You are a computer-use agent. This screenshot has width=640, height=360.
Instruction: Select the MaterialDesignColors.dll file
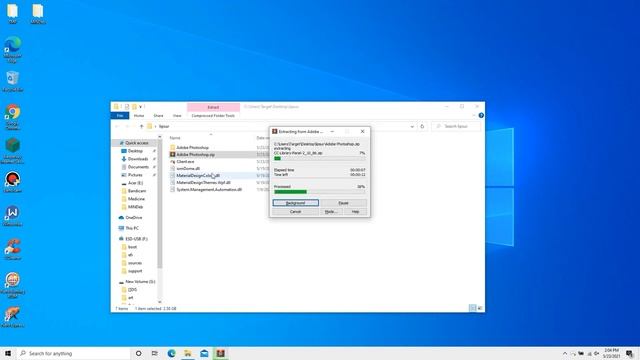point(198,176)
